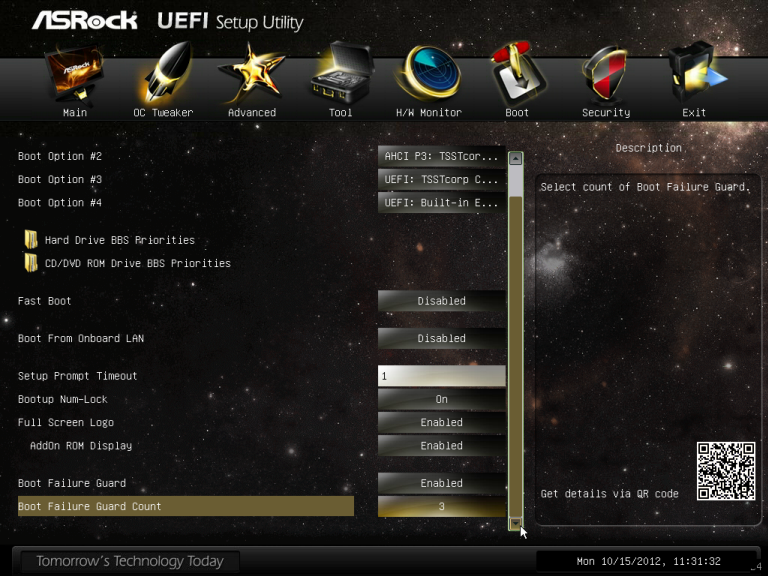Screen dimensions: 768x576
Task: Select the Boot joystick icon
Action: tap(518, 73)
